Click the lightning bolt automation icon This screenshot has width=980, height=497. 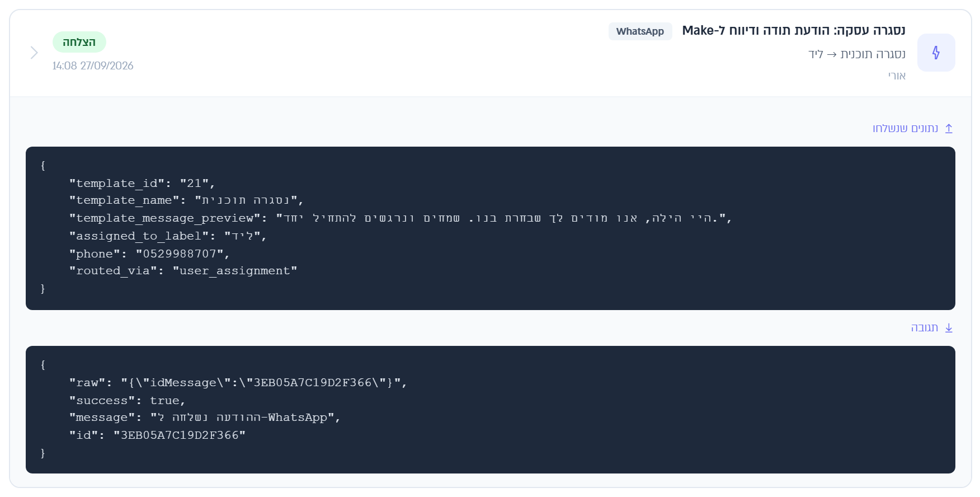[x=936, y=53]
